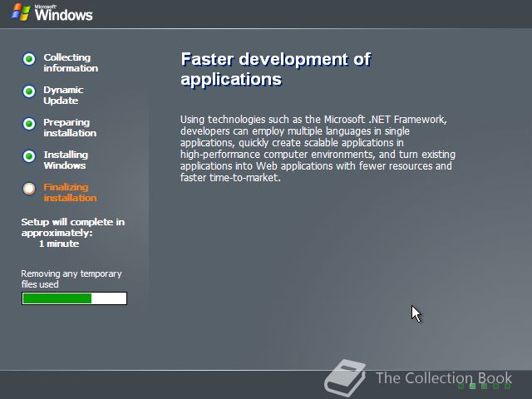The height and width of the screenshot is (399, 532).
Task: Click the '1 minute' remaining time text
Action: pyautogui.click(x=59, y=244)
